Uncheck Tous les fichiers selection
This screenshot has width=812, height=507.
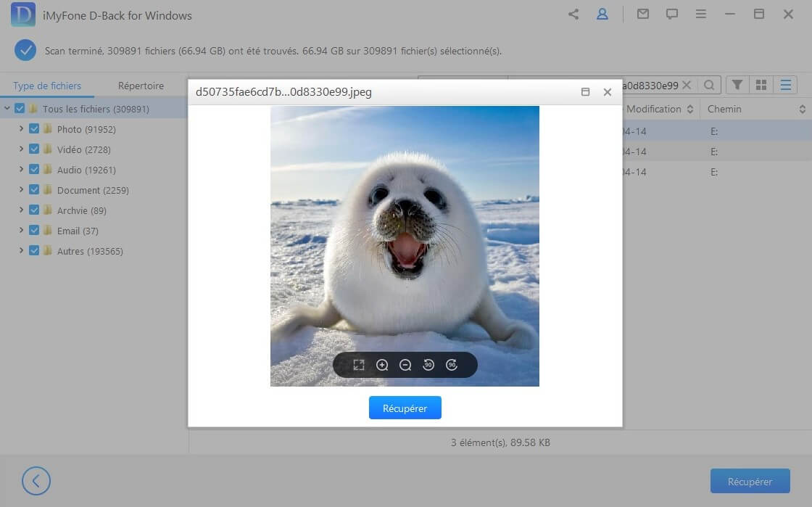pyautogui.click(x=17, y=108)
